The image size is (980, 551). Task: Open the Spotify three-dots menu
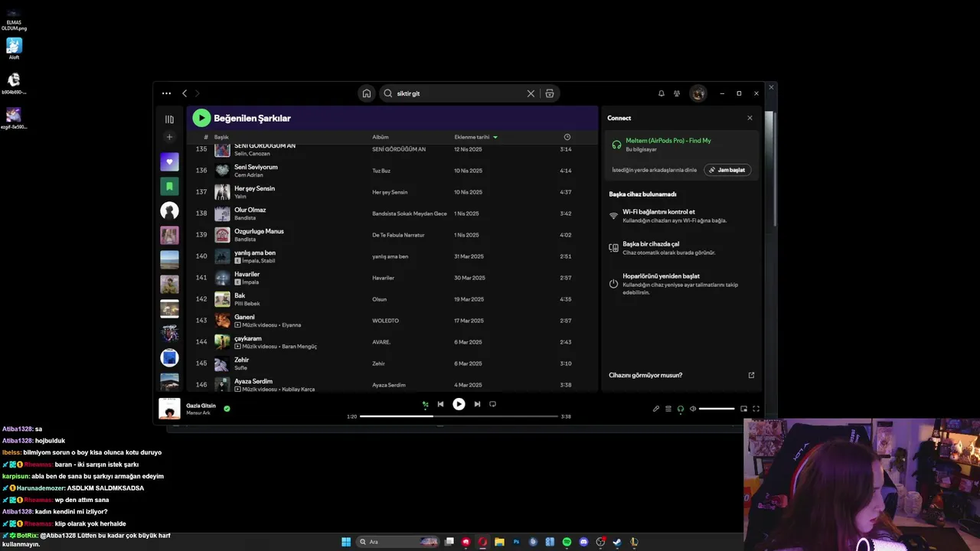tap(166, 93)
